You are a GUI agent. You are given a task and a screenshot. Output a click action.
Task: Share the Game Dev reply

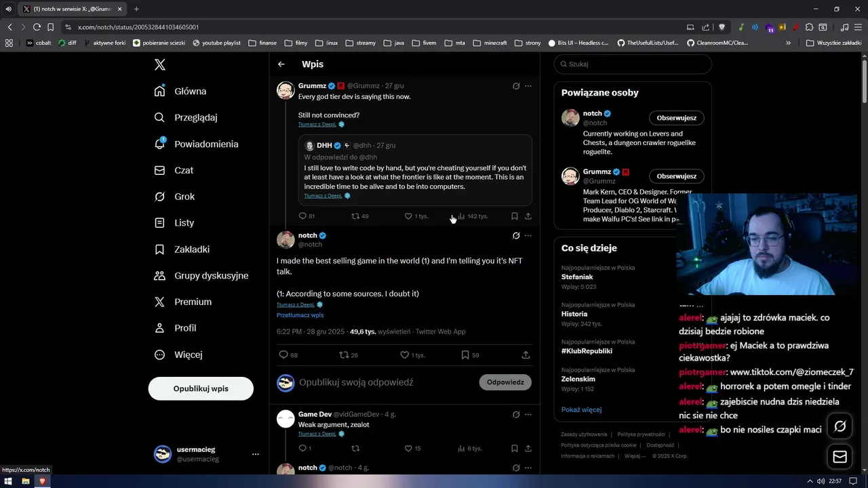pos(528,449)
